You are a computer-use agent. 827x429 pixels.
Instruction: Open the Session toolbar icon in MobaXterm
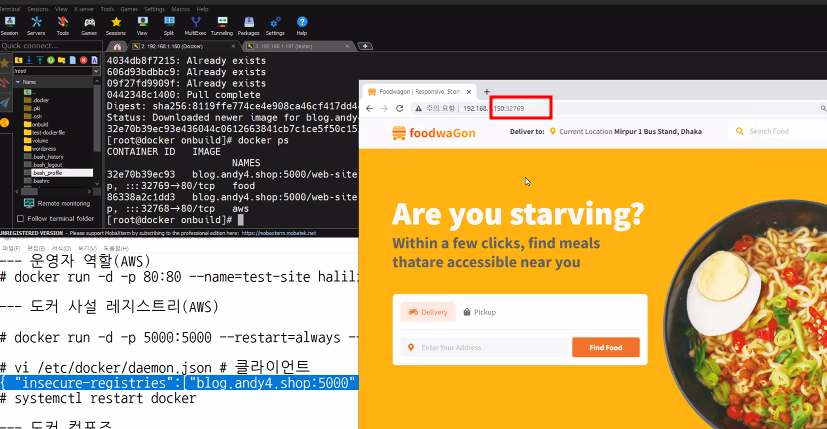[9, 25]
